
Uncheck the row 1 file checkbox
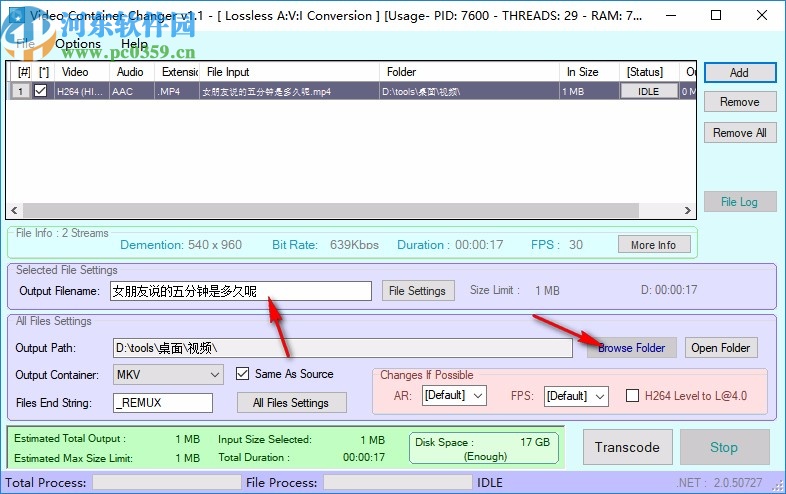41,91
